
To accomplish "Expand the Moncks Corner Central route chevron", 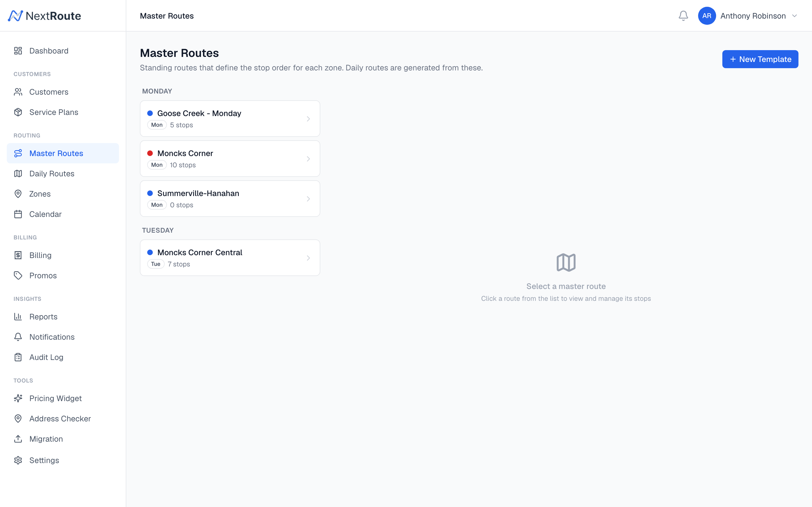I will pyautogui.click(x=308, y=258).
